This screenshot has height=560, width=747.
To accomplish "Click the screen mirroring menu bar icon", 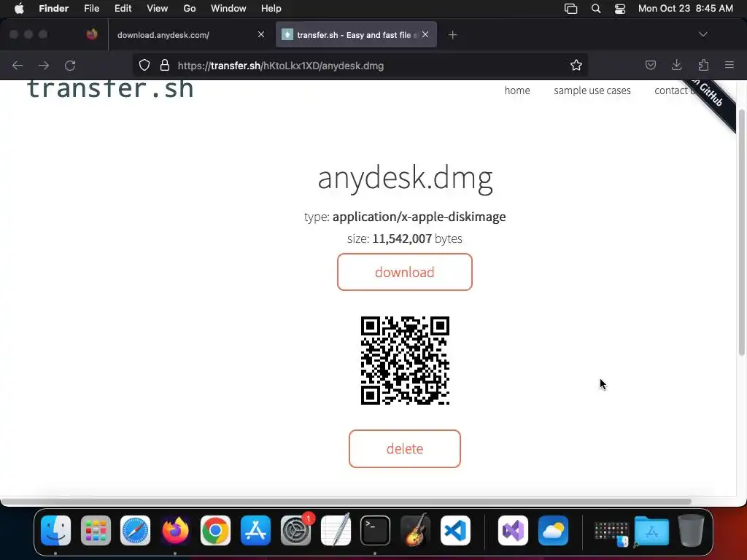I will [570, 9].
